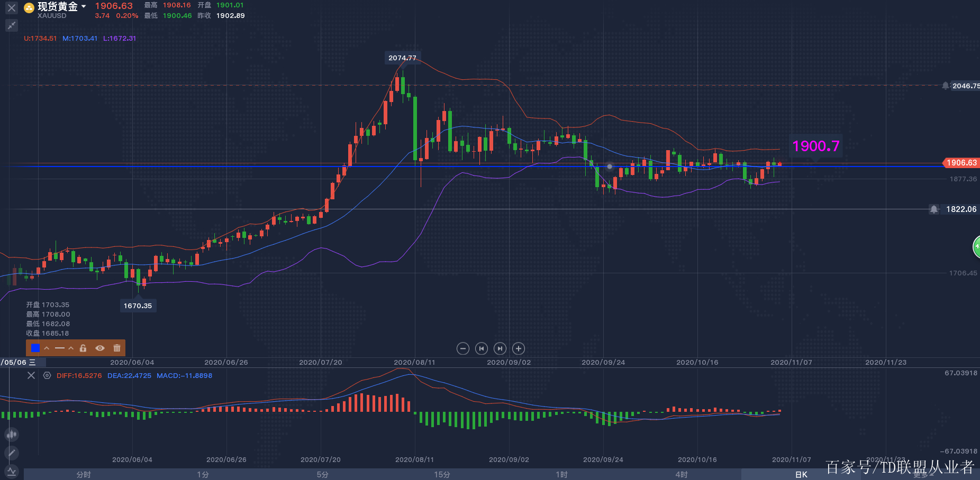Click the MACD:-11.8898 indicator value
Screen dimensions: 980x480
click(184, 375)
